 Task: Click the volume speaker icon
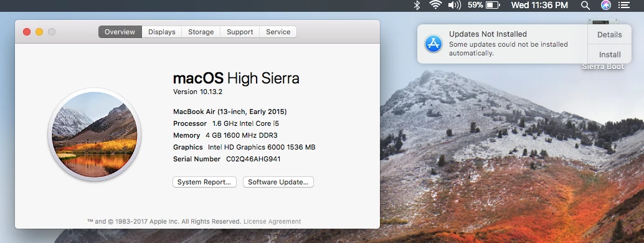click(x=454, y=6)
